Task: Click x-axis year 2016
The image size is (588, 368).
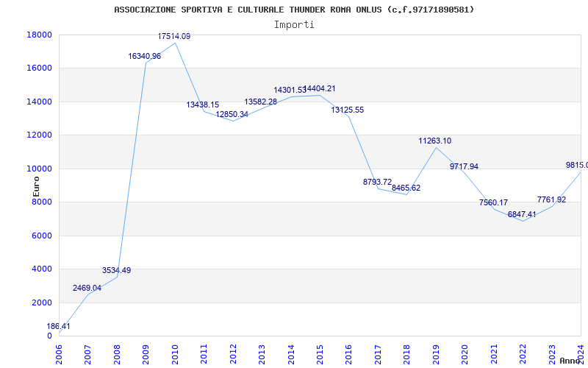Action: [x=348, y=354]
